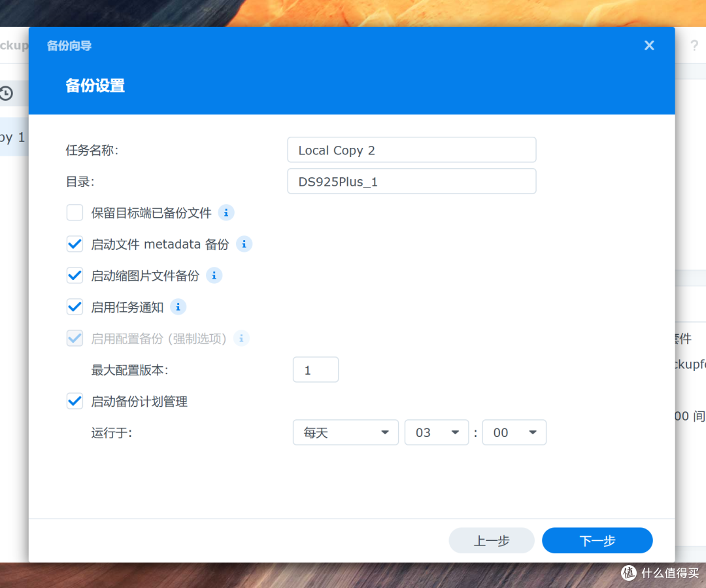This screenshot has width=706, height=588.
Task: Click the 目录 field containing DS925Plus_1
Action: [x=412, y=182]
